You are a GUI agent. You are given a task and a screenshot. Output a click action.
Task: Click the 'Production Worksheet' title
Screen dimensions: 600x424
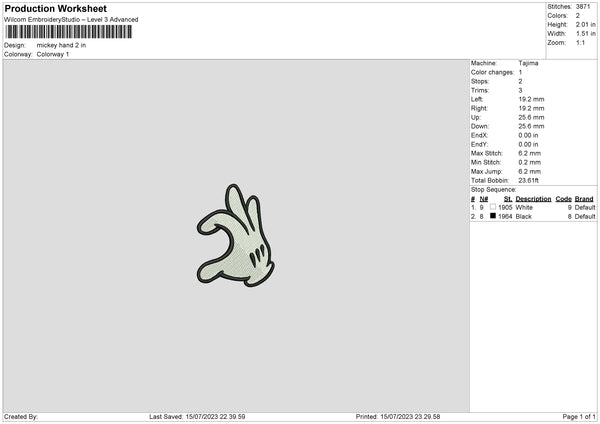tap(55, 8)
